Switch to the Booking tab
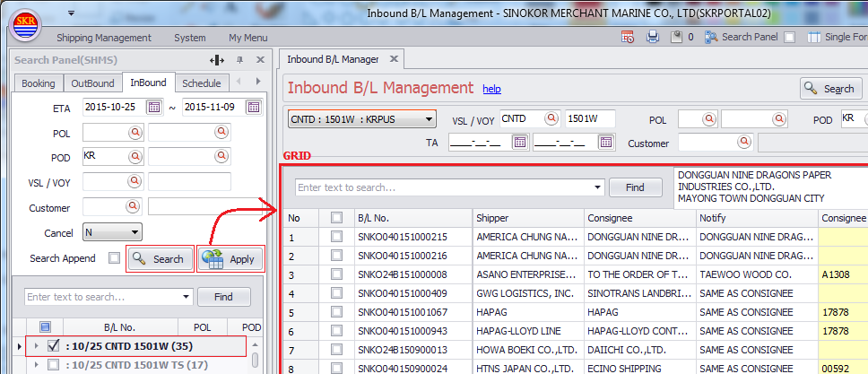The height and width of the screenshot is (374, 868). [x=39, y=83]
